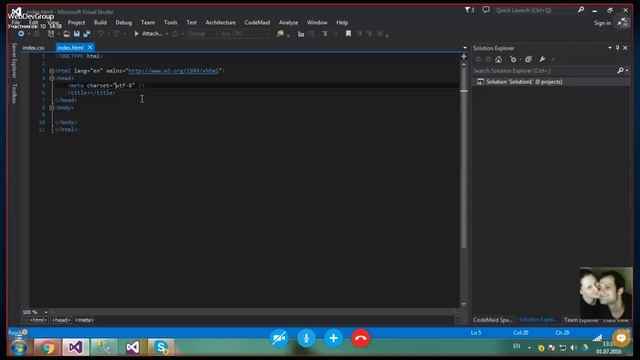Open the Any CPU platform dropdown

click(245, 34)
